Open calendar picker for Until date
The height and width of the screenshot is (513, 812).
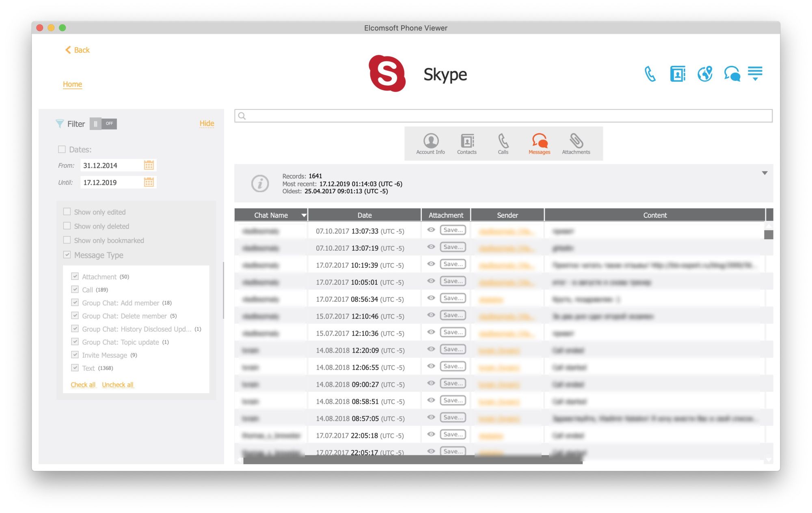click(x=149, y=182)
